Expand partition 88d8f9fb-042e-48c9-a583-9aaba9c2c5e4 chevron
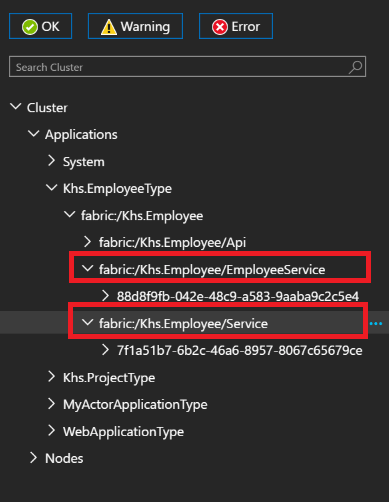 pyautogui.click(x=105, y=295)
